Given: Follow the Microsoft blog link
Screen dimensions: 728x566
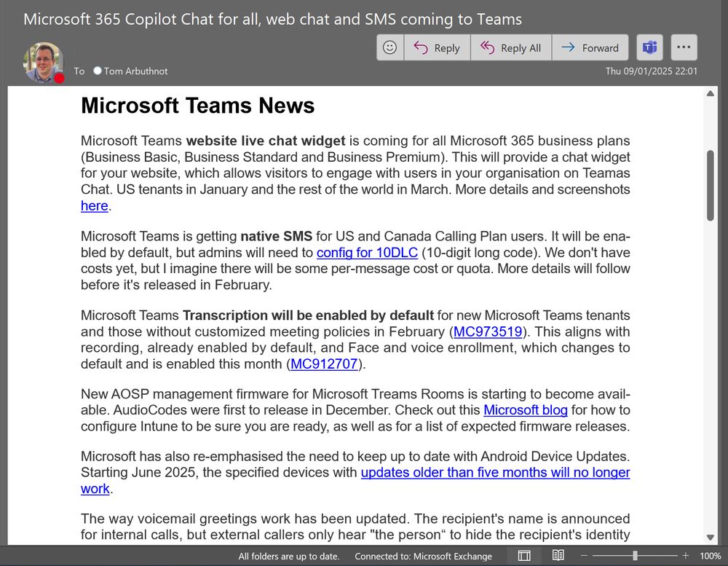Looking at the screenshot, I should (526, 410).
